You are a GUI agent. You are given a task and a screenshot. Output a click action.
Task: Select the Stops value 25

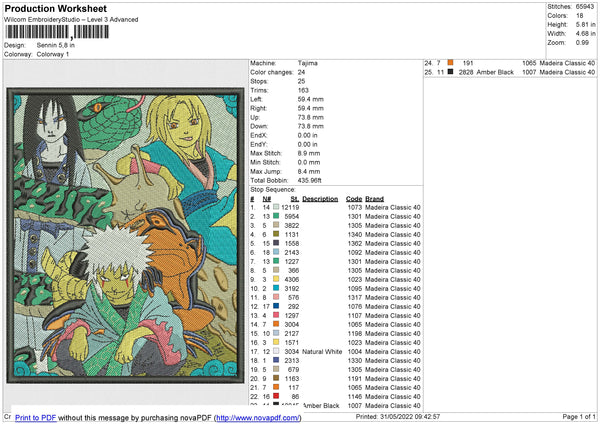pyautogui.click(x=302, y=81)
